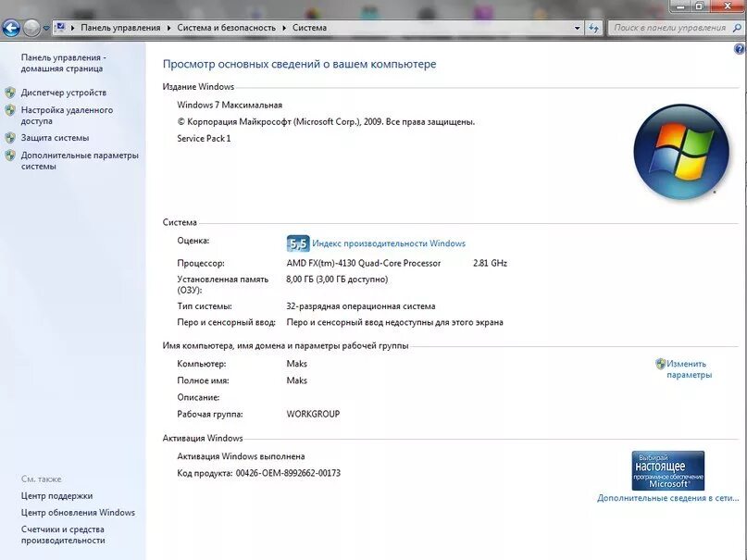Viewport: 747px width, 560px height.
Task: Expand arrow after Панель управления breadcrumb
Action: coord(169,28)
